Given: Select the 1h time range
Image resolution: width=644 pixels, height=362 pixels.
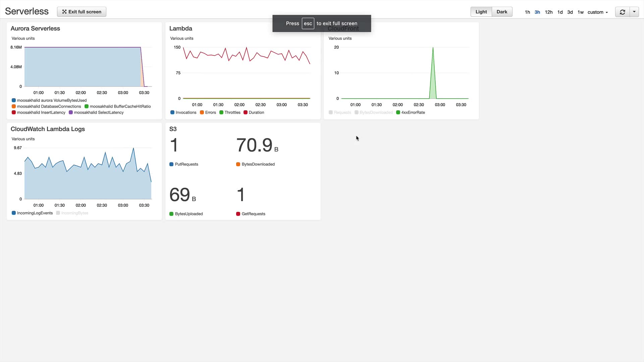Looking at the screenshot, I should tap(527, 12).
